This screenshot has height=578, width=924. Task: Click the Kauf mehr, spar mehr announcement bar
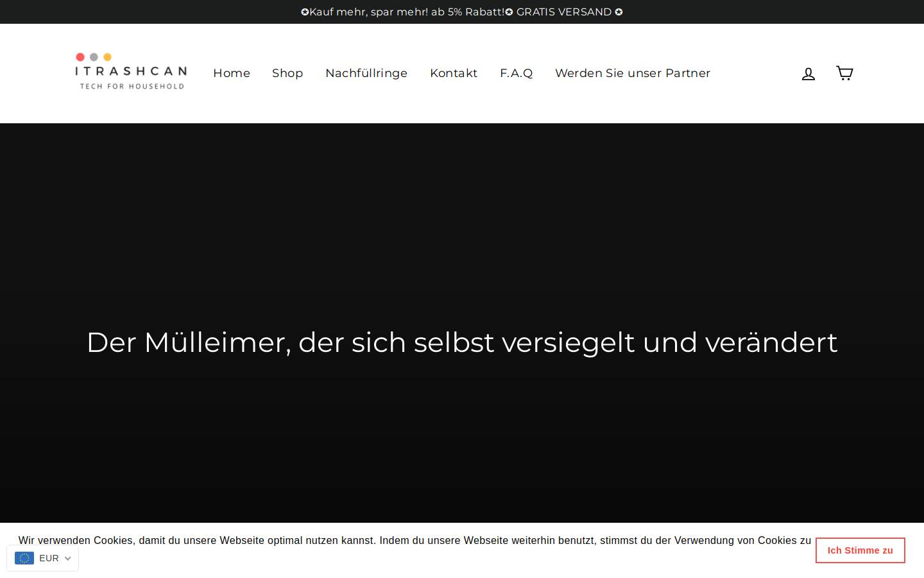tap(462, 12)
